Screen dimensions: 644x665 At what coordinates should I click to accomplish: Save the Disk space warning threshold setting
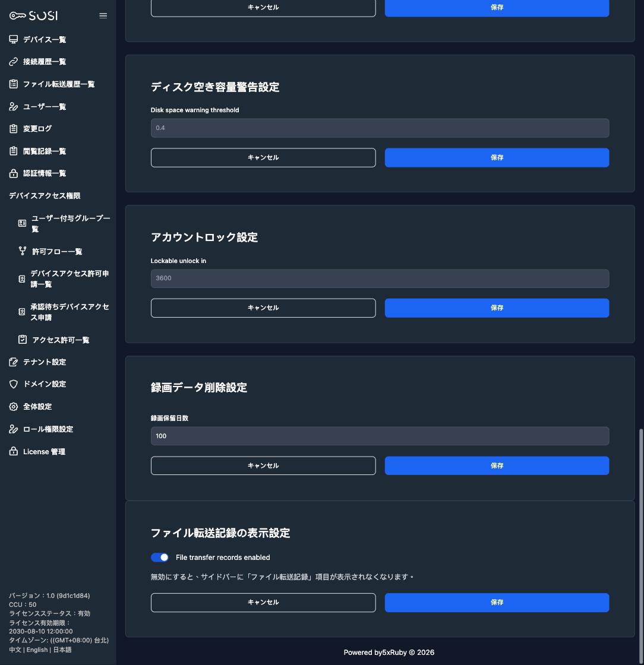(x=497, y=157)
